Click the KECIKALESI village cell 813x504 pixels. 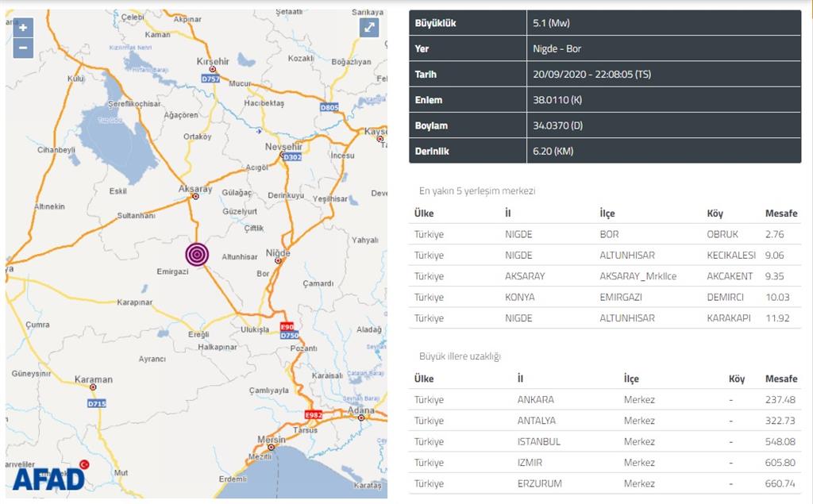click(731, 255)
